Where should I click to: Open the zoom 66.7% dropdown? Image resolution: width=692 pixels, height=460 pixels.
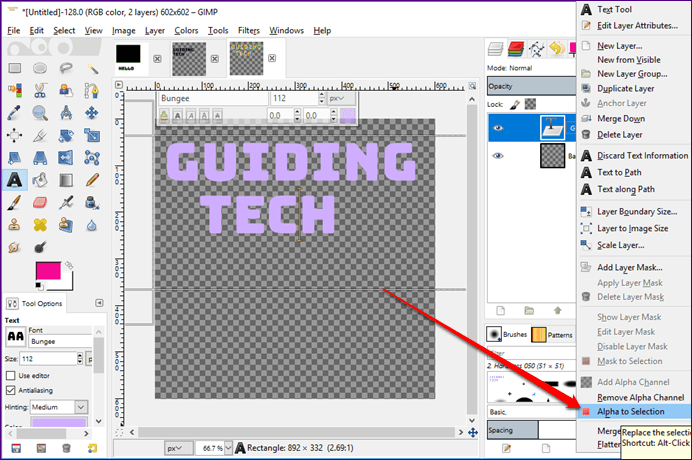point(228,448)
